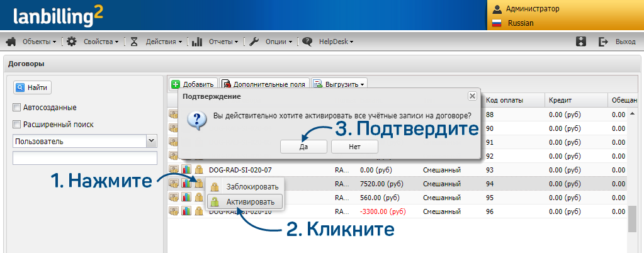The width and height of the screenshot is (644, 253).
Task: Click the Найти search button
Action: point(33,87)
